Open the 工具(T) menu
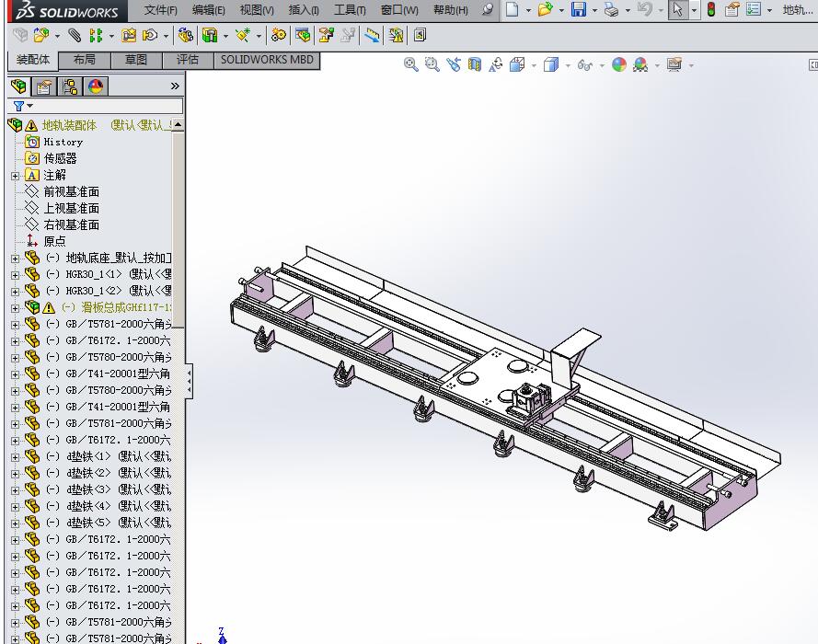818x644 pixels. 350,10
